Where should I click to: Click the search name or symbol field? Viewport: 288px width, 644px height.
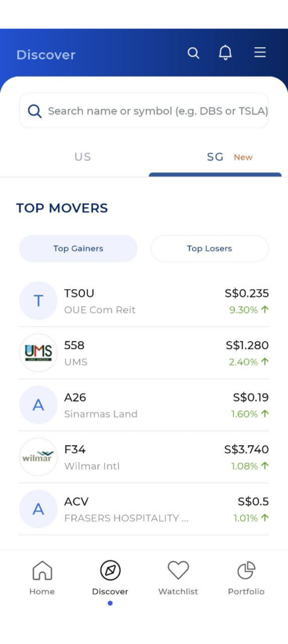pos(144,111)
